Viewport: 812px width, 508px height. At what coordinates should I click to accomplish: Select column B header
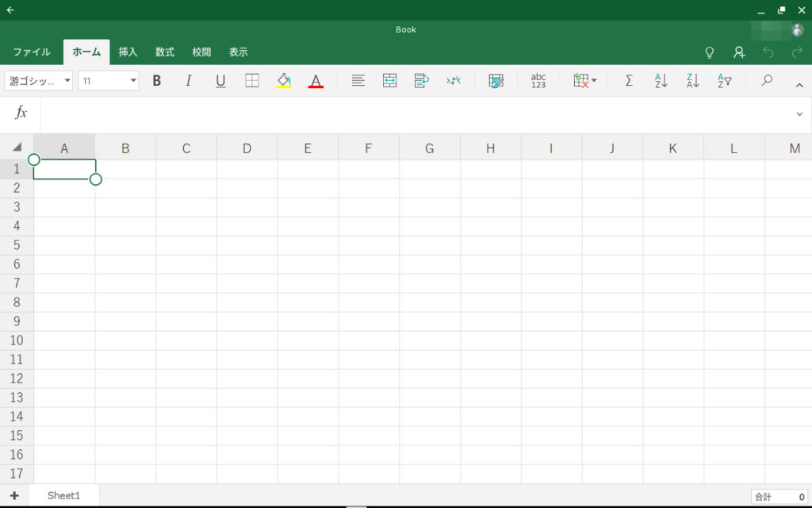(x=125, y=148)
